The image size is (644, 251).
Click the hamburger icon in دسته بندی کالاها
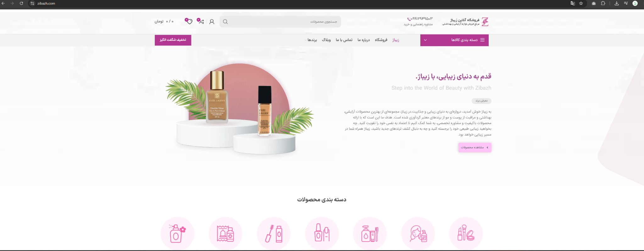tap(482, 40)
